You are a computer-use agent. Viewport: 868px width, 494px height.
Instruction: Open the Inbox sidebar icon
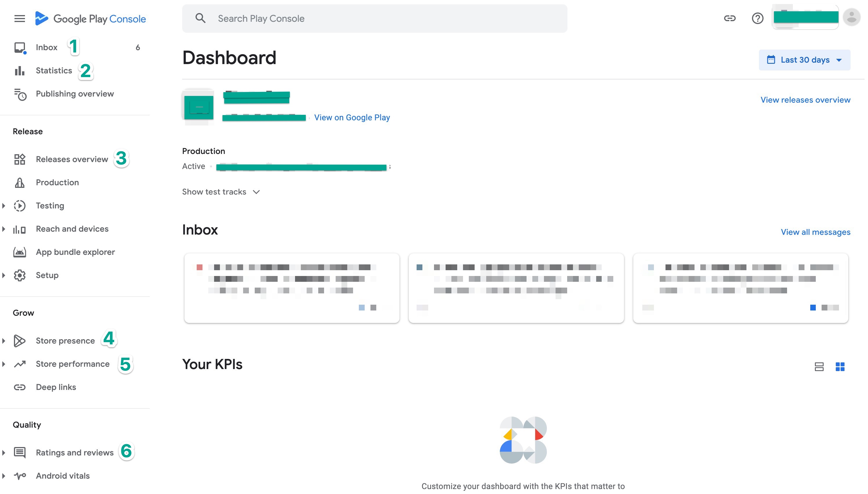point(20,48)
